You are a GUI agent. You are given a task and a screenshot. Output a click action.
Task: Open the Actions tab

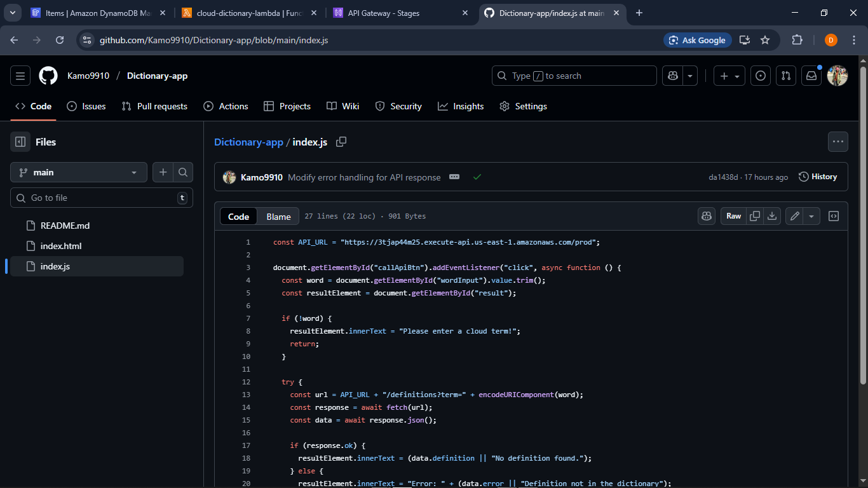[226, 106]
